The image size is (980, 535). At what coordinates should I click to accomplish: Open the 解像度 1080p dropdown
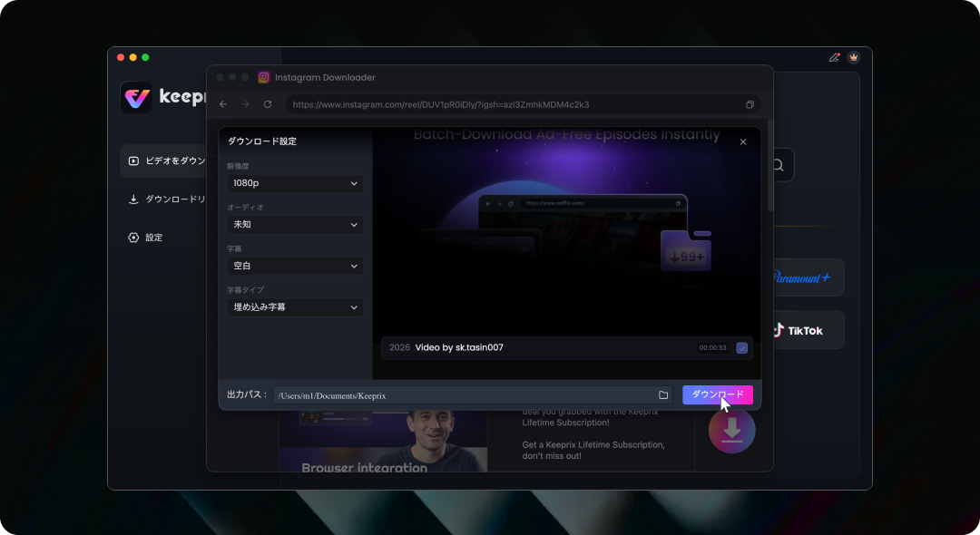[295, 183]
